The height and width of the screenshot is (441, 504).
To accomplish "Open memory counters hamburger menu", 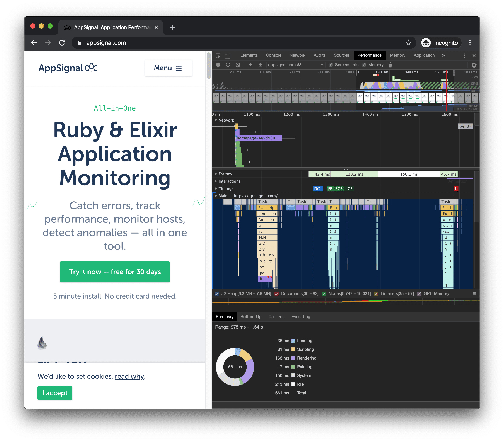I will (474, 293).
